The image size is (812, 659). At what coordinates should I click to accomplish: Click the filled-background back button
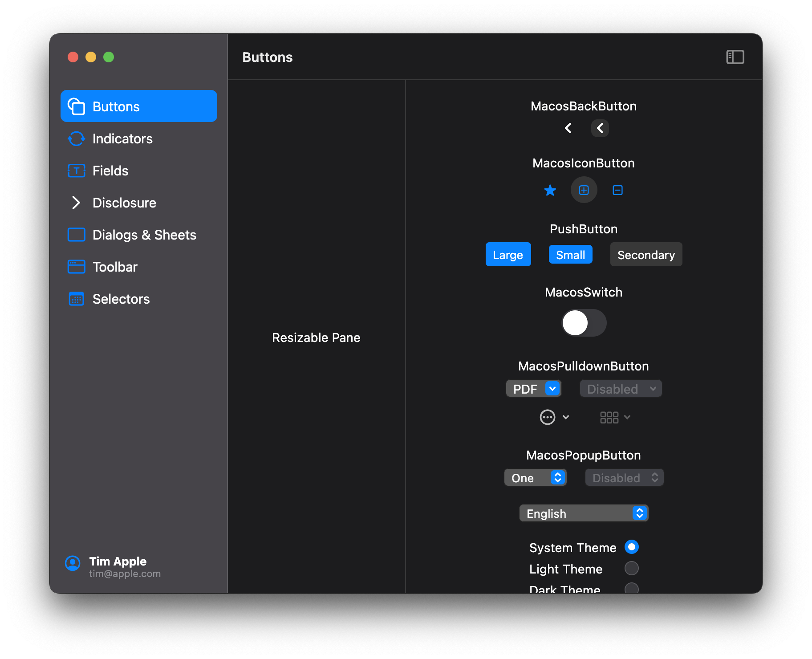point(600,128)
